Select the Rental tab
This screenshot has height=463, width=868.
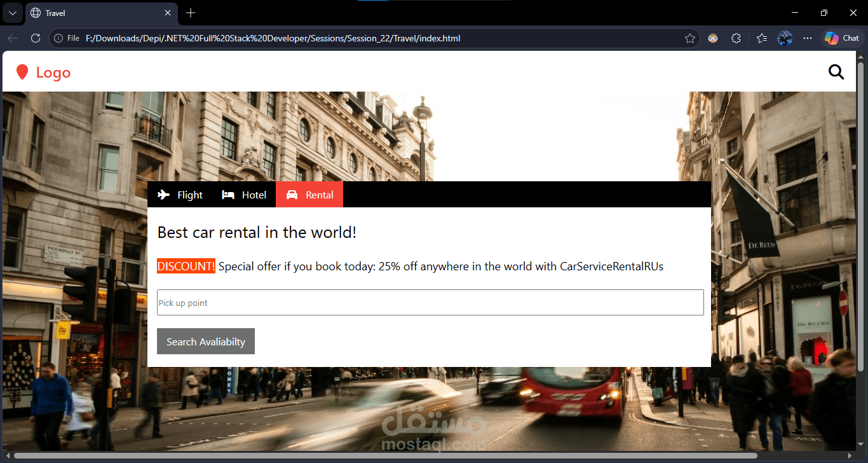[x=309, y=195]
